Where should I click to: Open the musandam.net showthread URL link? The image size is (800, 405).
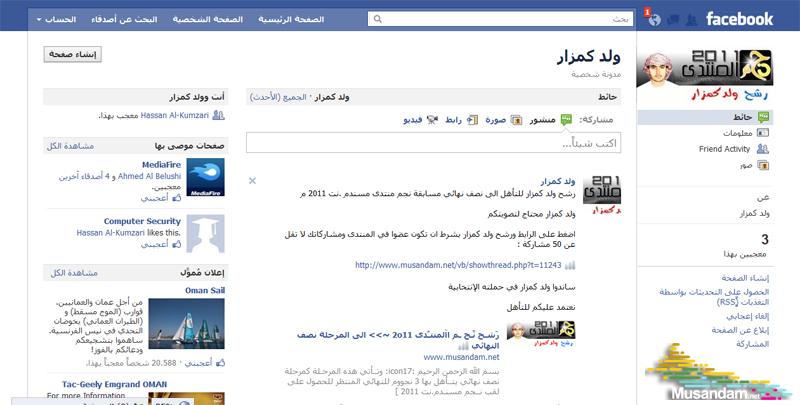458,265
